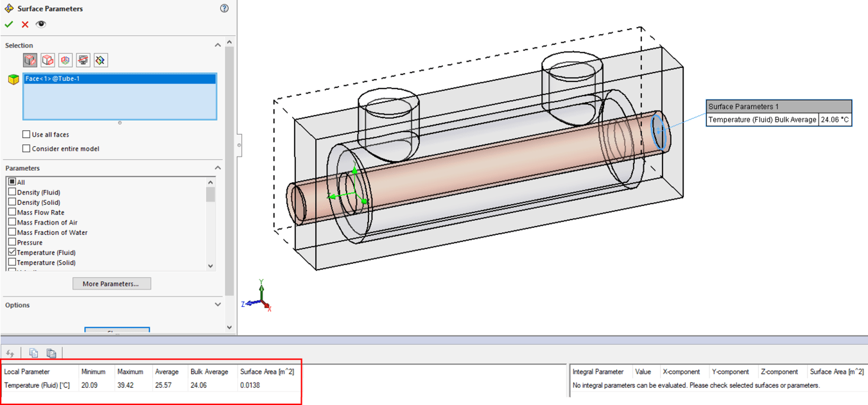Click the copy-to-clipboard icon above the results table
Image resolution: width=868 pixels, height=405 pixels.
[33, 352]
